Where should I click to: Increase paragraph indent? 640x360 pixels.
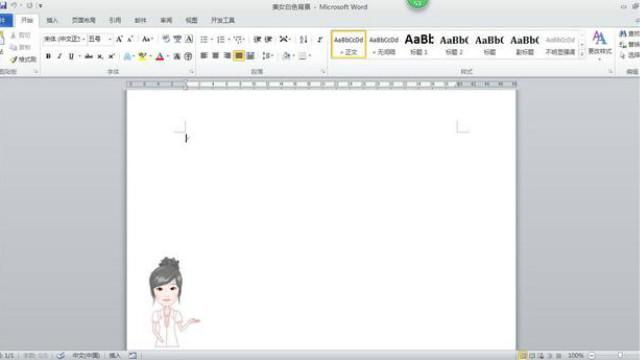tap(268, 39)
